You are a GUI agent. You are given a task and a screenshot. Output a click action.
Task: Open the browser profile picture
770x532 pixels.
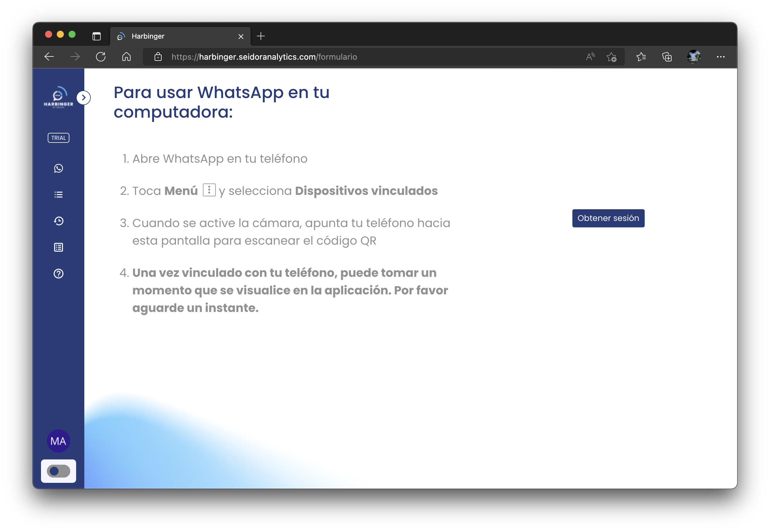point(694,57)
